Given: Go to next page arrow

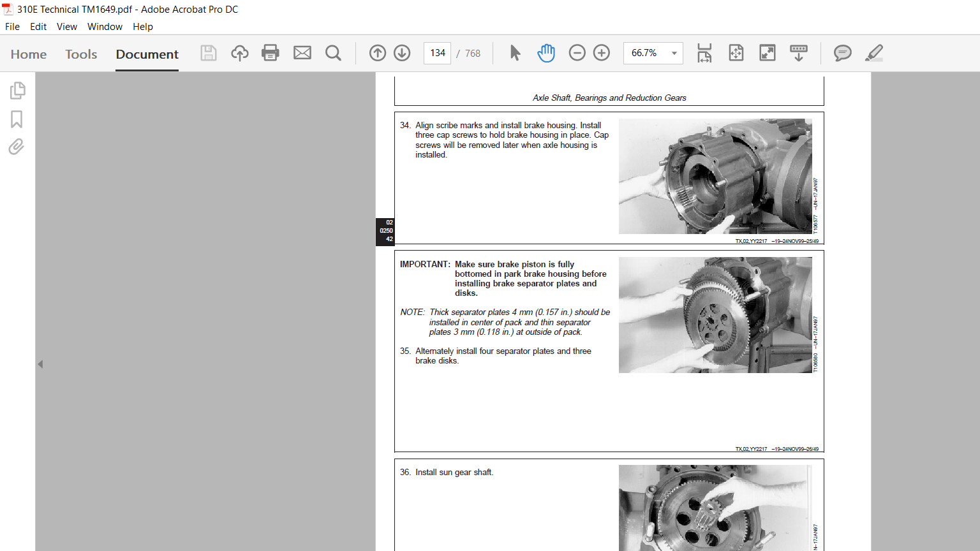Looking at the screenshot, I should (x=402, y=53).
